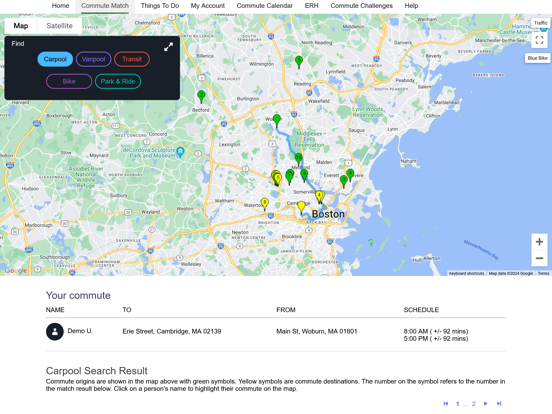
Task: Click the Boston city label on map
Action: pyautogui.click(x=328, y=214)
